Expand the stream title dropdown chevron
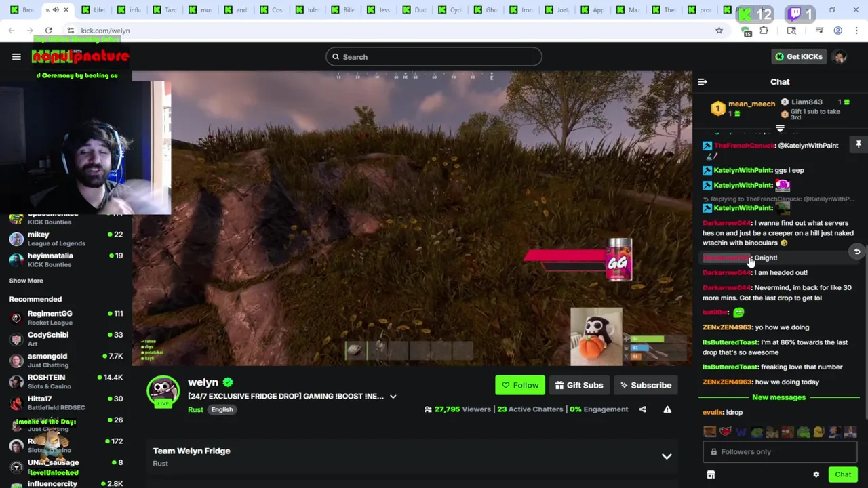 pos(393,396)
